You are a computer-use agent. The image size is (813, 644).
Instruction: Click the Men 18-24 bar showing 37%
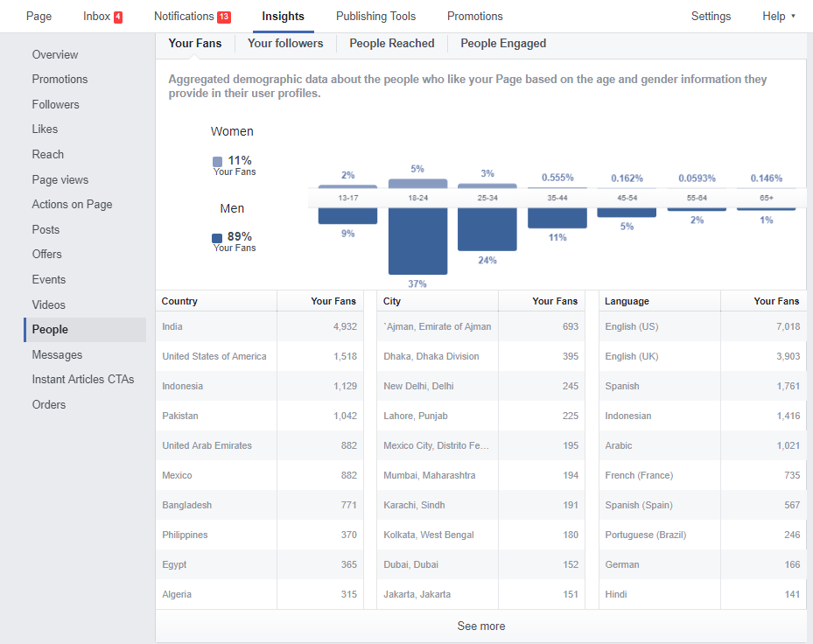[418, 241]
